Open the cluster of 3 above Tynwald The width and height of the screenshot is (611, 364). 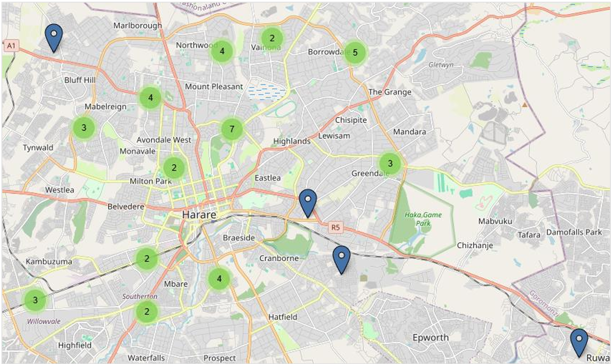point(84,128)
